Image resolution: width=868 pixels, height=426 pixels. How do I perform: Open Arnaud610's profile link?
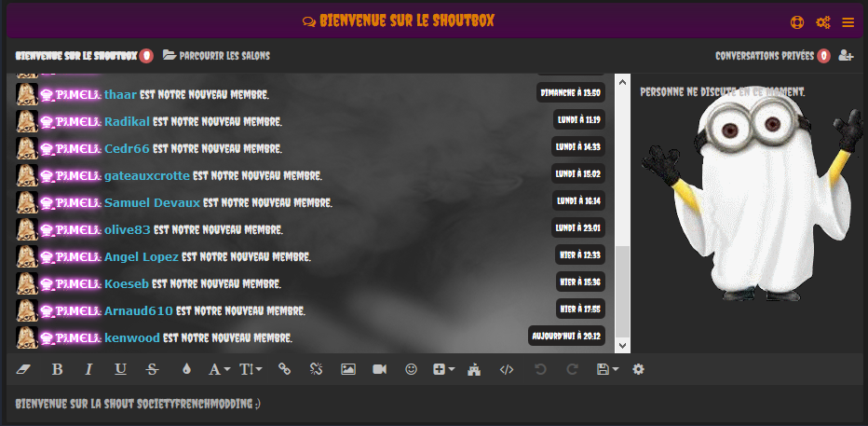coord(139,311)
